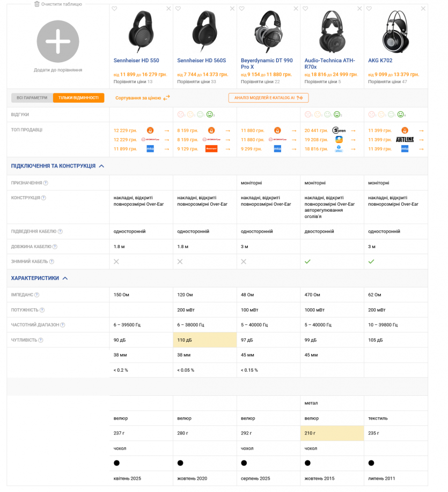
Task: Collapse the Характеристики section
Action: (65, 278)
